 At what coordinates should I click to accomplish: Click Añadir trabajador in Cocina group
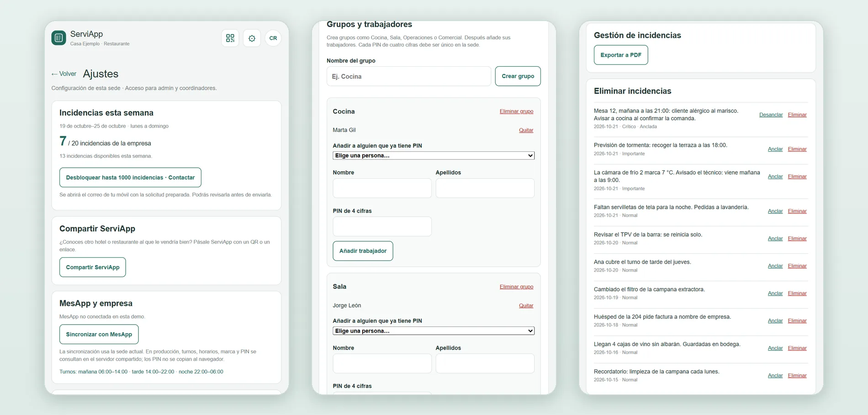tap(363, 251)
